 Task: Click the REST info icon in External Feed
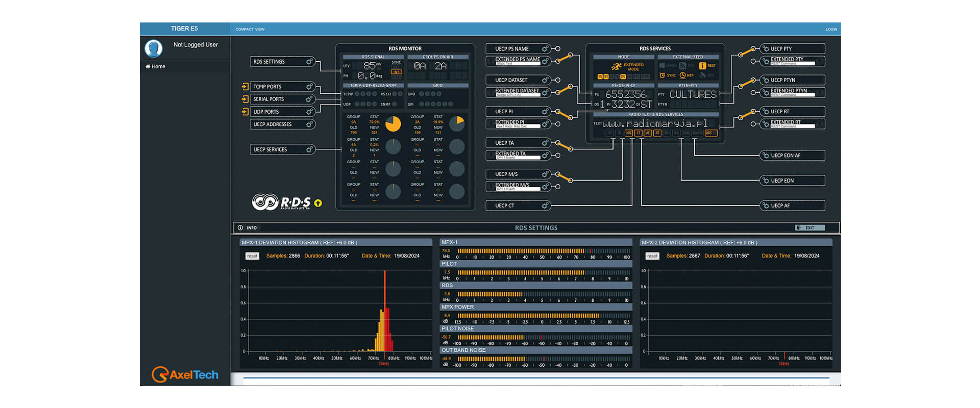tap(702, 66)
